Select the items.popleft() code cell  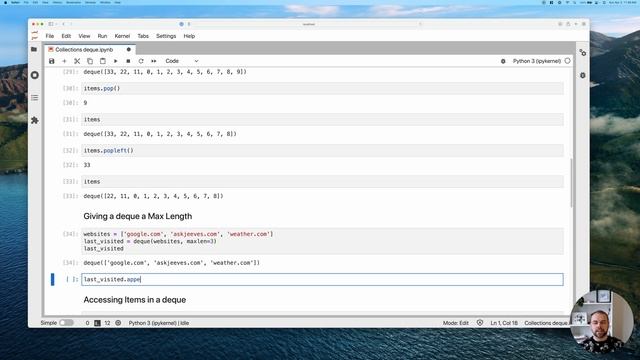pos(322,151)
